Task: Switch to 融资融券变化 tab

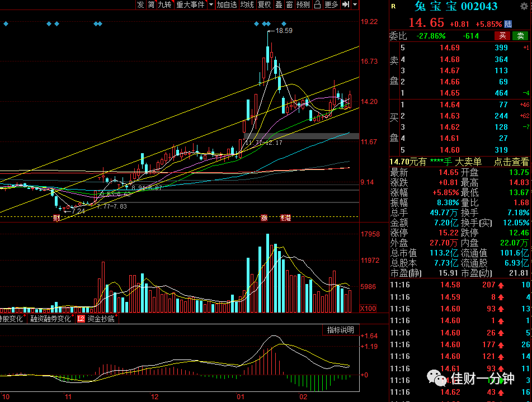Action: [50, 319]
